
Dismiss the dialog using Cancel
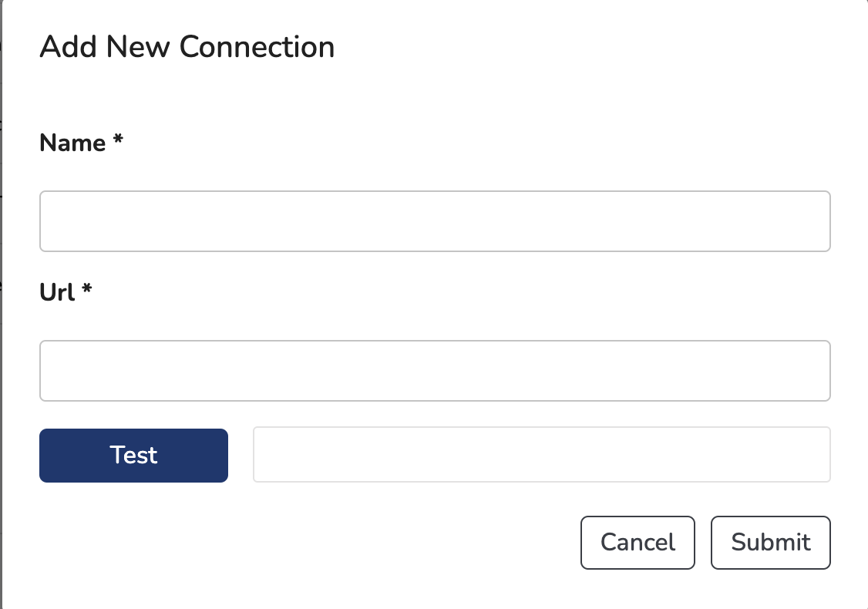tap(638, 543)
